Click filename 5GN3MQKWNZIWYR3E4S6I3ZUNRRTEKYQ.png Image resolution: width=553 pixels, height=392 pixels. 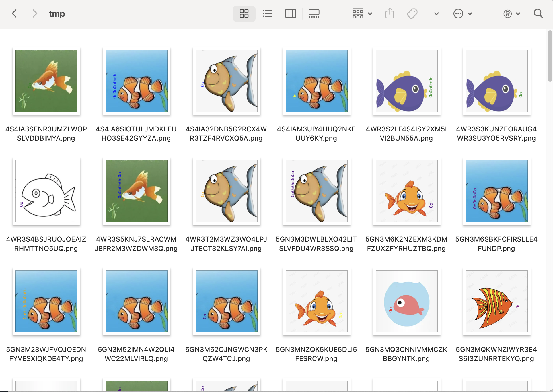pos(496,354)
